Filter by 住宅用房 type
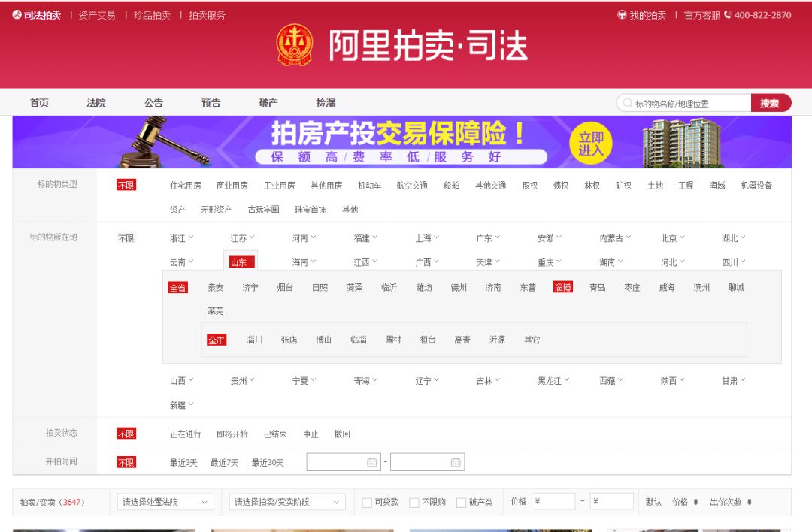The width and height of the screenshot is (812, 532). click(186, 186)
